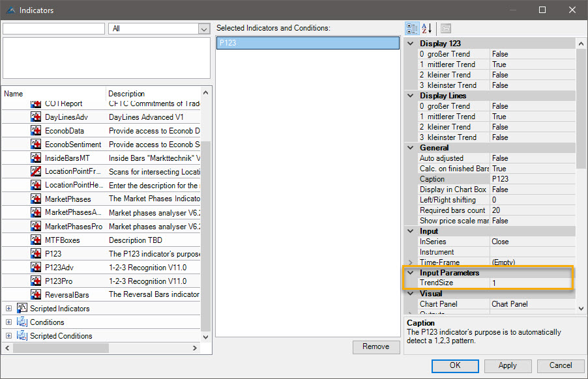Click the crossed-out LocationPointFr icon
Image resolution: width=588 pixels, height=379 pixels.
(36, 171)
